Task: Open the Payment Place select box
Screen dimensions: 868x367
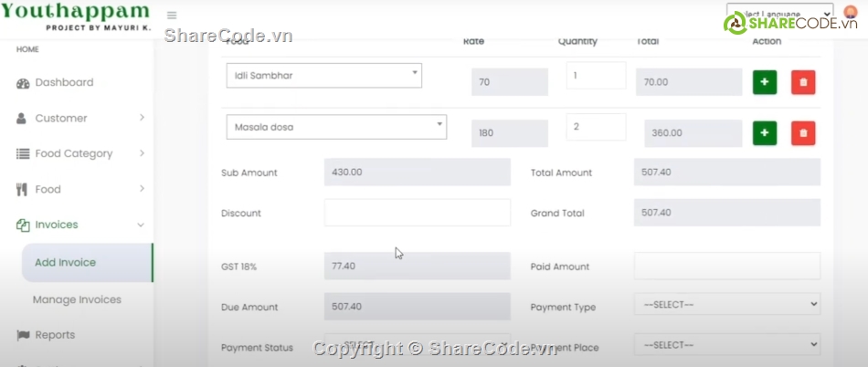Action: 727,344
